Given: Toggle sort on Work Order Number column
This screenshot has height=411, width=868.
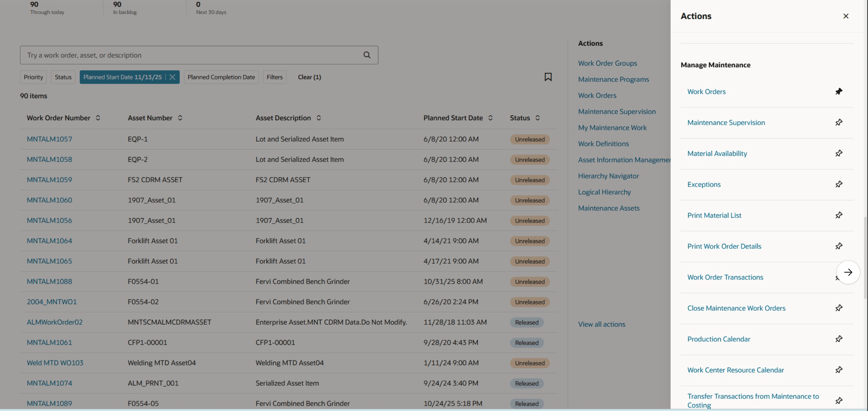Looking at the screenshot, I should [98, 118].
